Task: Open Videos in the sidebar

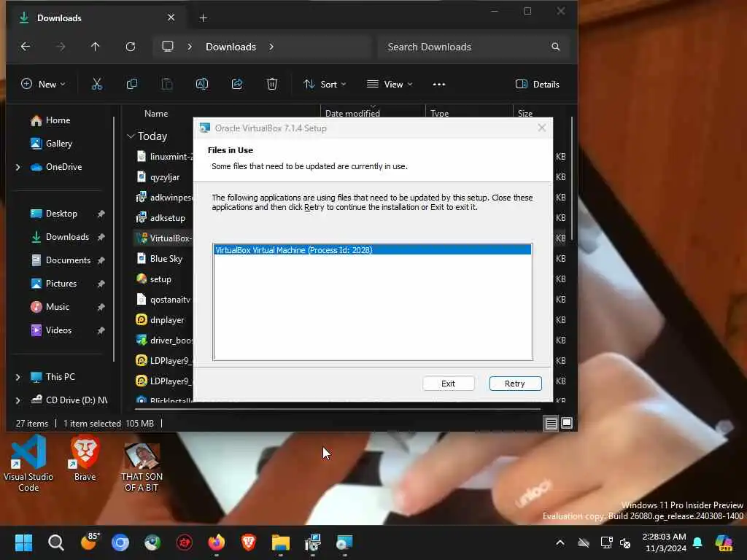Action: click(x=58, y=330)
